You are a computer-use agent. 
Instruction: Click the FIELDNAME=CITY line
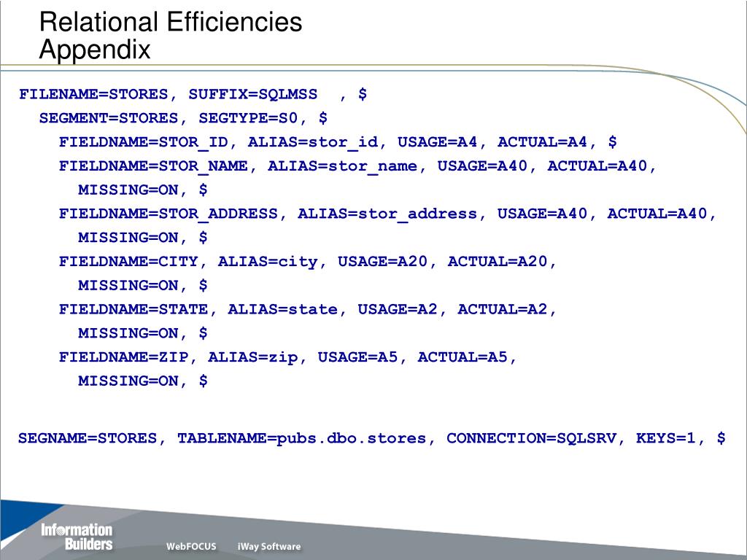[308, 262]
